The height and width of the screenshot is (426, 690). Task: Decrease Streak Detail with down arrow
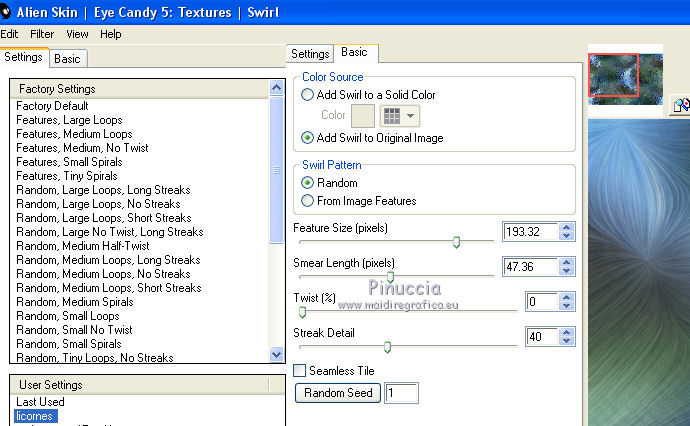(567, 341)
